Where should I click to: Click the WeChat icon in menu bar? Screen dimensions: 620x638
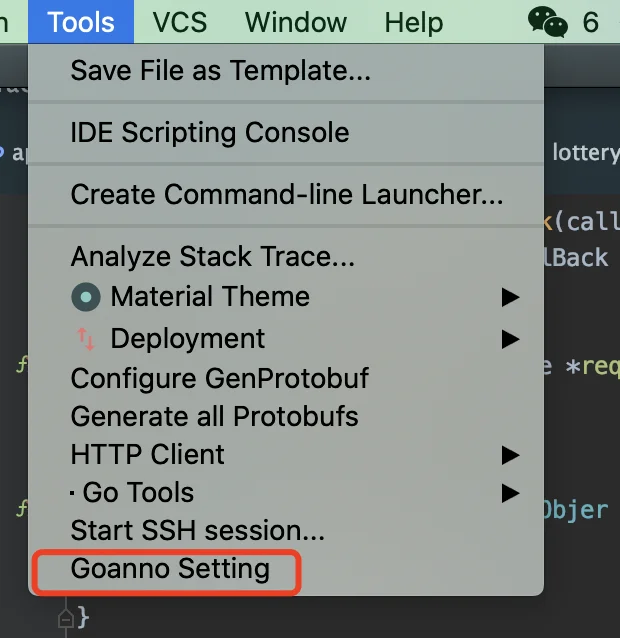pos(548,22)
